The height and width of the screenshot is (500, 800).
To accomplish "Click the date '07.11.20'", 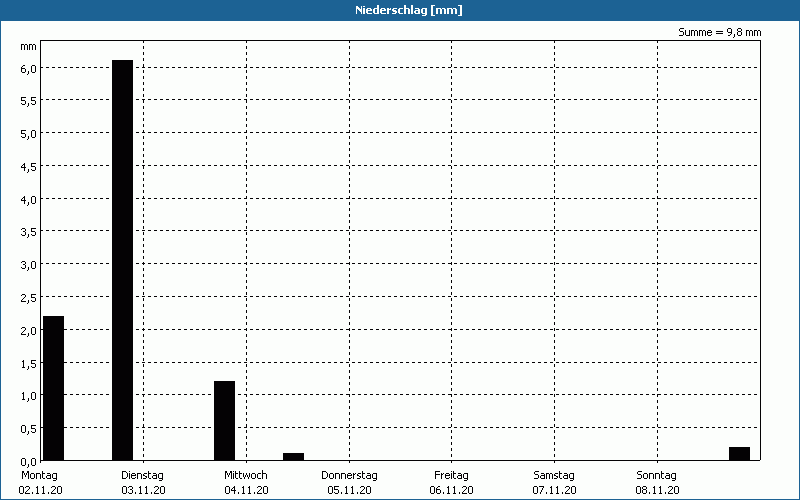I will pos(555,490).
